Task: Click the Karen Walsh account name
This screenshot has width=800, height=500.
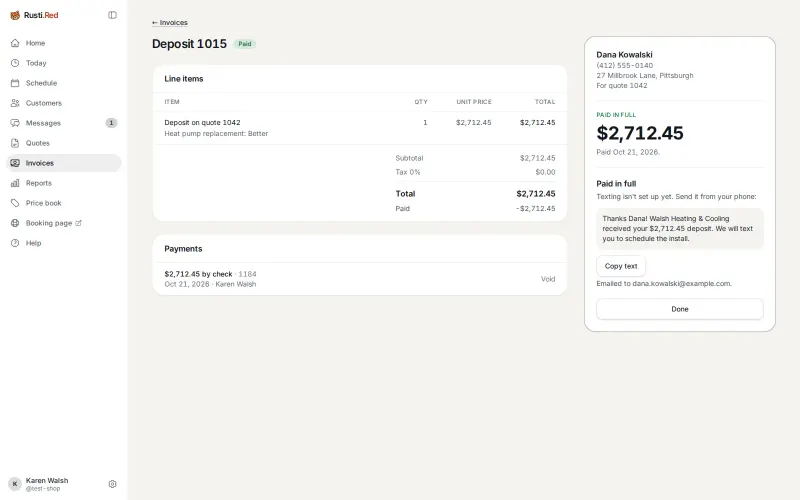Action: click(47, 481)
